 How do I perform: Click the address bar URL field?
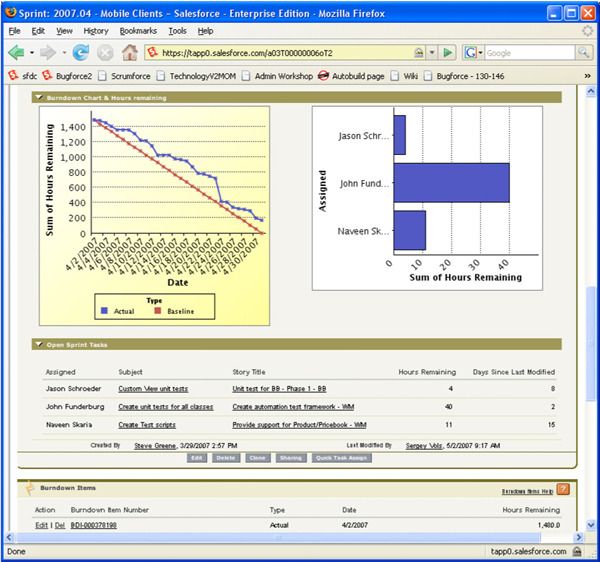click(285, 53)
